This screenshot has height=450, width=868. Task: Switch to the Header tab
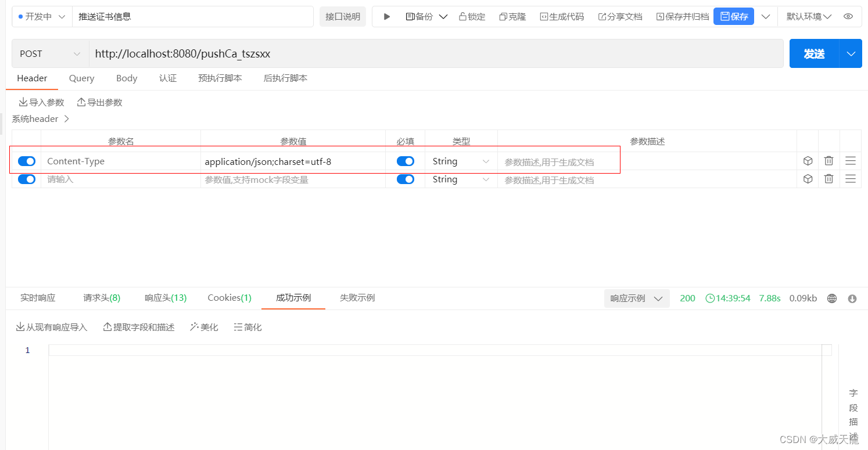pyautogui.click(x=32, y=78)
